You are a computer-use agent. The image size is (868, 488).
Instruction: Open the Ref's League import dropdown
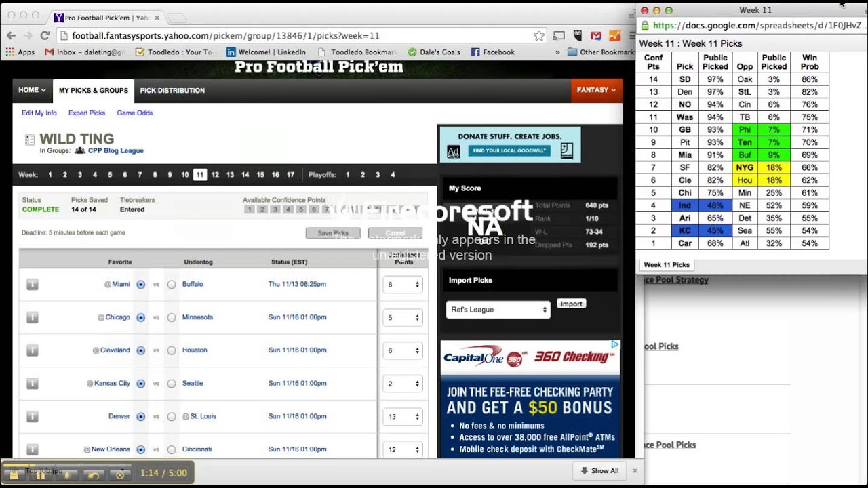(498, 310)
